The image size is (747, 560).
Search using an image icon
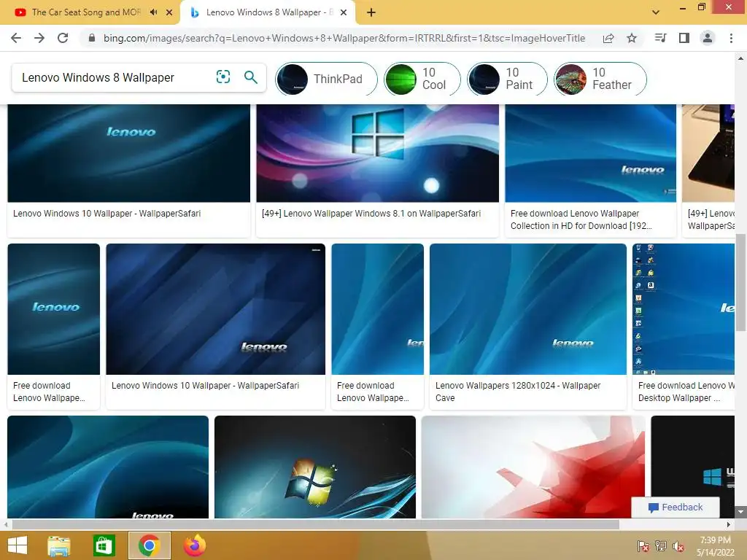[223, 77]
